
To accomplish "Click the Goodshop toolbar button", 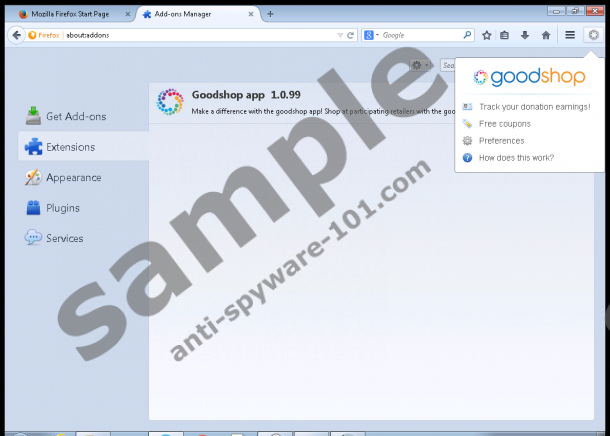I will (593, 35).
